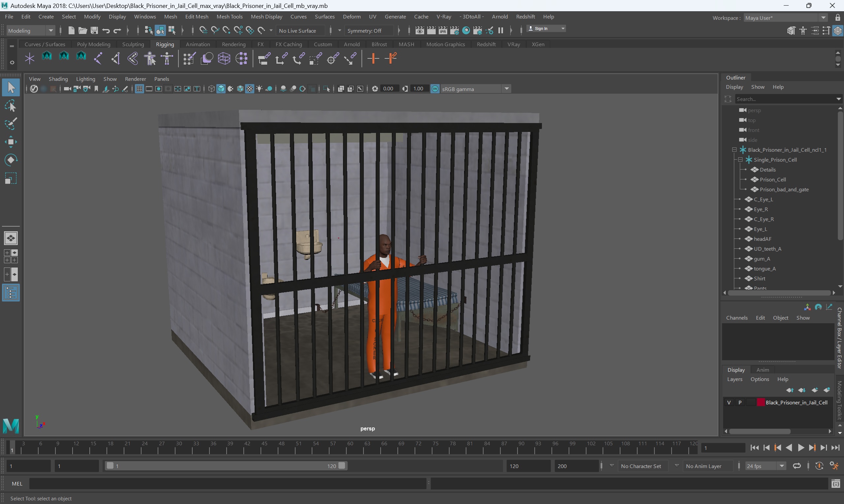The height and width of the screenshot is (504, 844).
Task: Toggle use all lights in viewport
Action: tap(259, 89)
